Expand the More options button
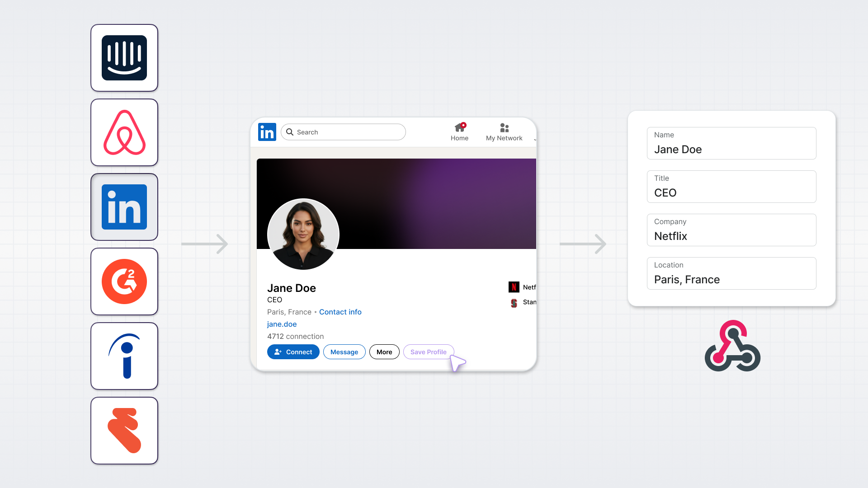 tap(384, 352)
